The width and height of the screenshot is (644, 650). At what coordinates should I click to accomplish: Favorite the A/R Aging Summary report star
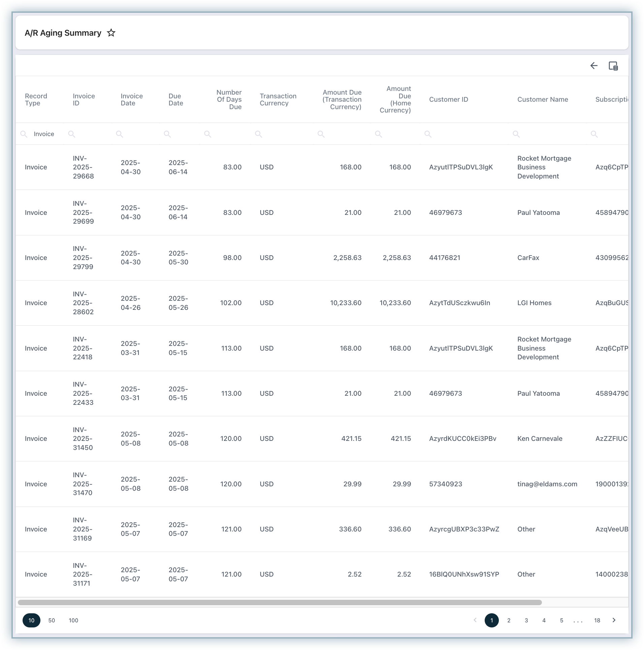coord(111,33)
